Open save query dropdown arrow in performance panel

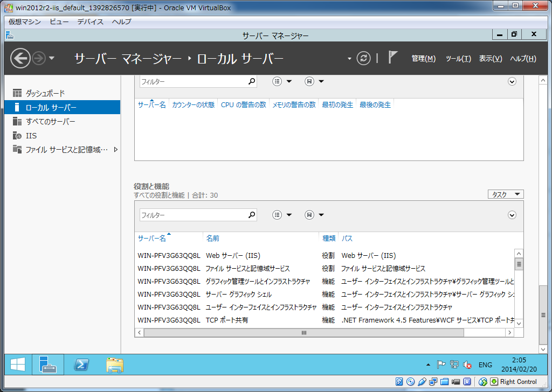click(x=321, y=81)
